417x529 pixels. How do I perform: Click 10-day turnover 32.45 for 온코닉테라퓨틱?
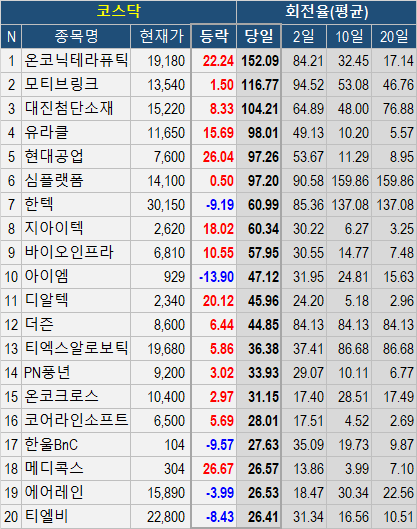[x=353, y=61]
